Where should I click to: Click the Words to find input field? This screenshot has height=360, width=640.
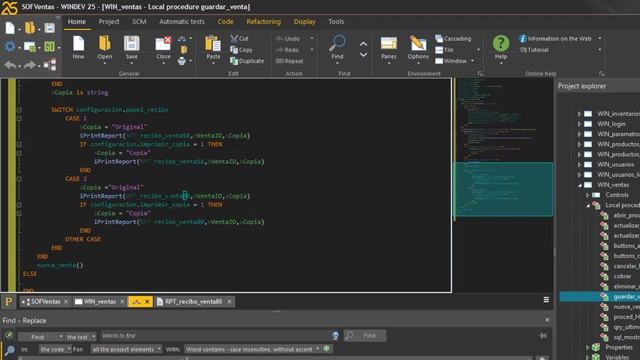(216, 336)
